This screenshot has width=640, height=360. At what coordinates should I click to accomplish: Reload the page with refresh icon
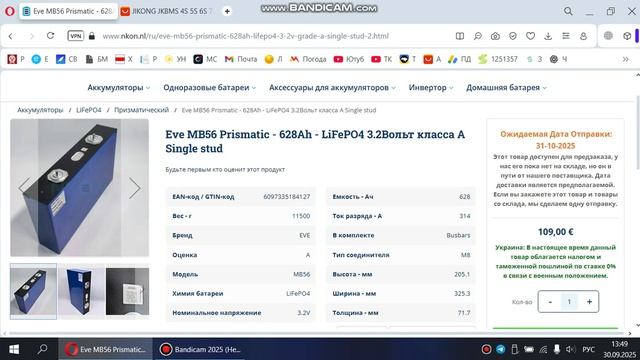click(x=50, y=36)
